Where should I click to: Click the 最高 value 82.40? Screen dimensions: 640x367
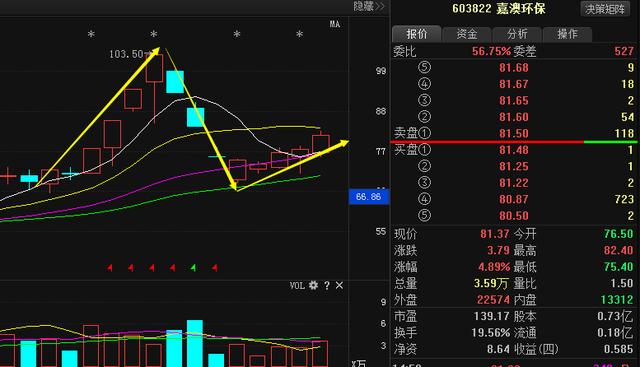coord(618,250)
